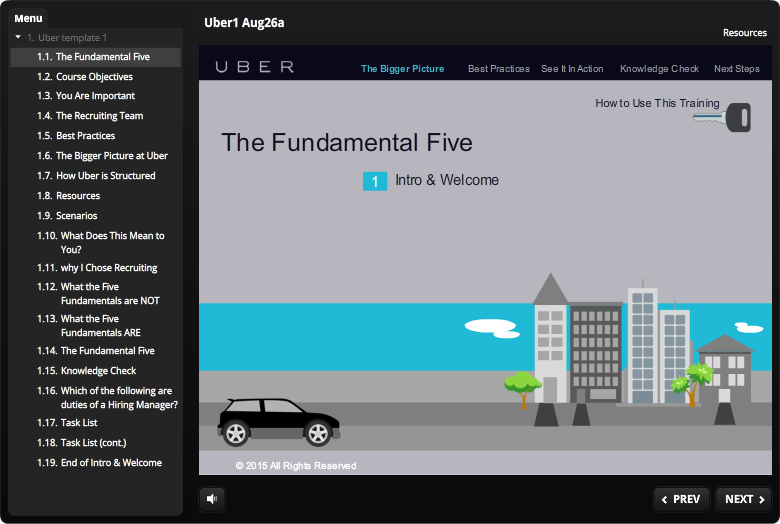
Task: Select slide 1.14 The Fundamental Five
Action: (x=96, y=351)
